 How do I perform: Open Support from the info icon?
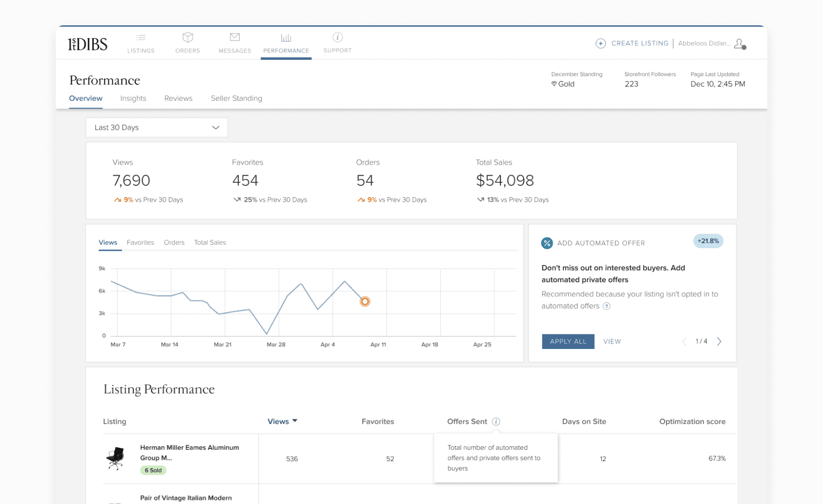(337, 37)
